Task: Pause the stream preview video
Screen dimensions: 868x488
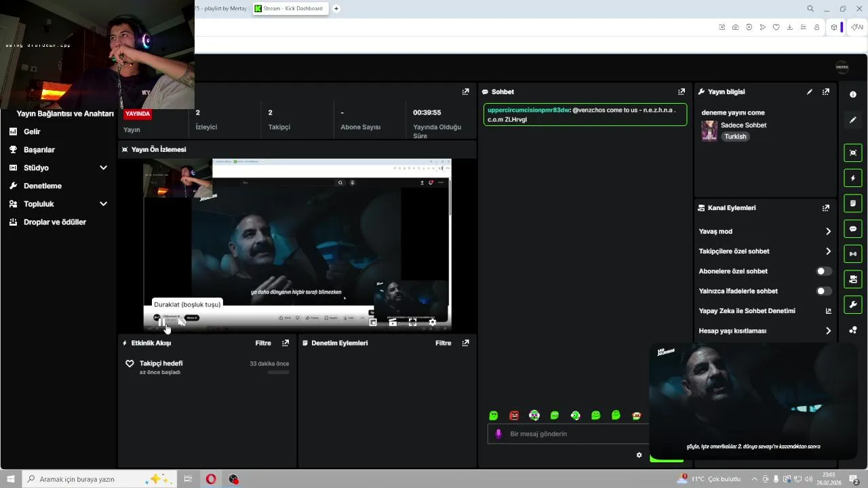Action: pyautogui.click(x=161, y=323)
